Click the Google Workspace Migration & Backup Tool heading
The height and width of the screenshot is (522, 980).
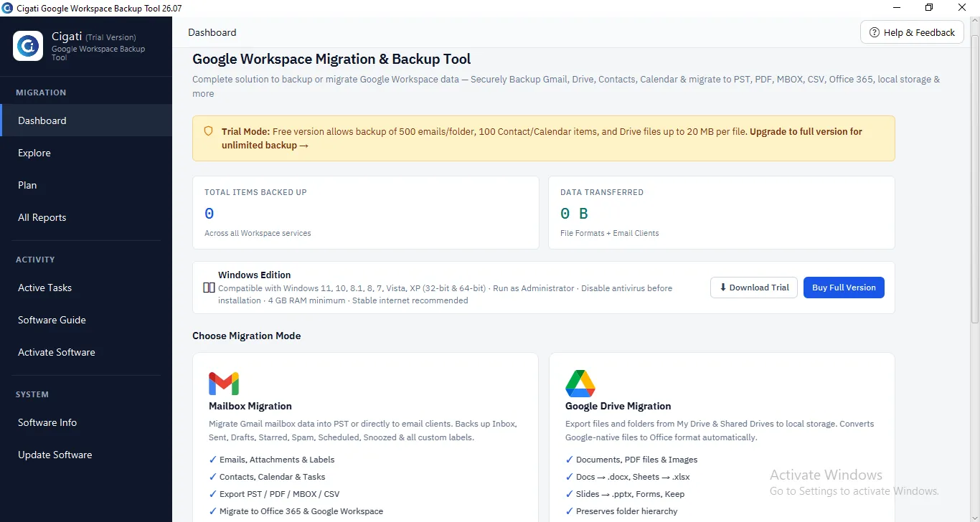click(331, 60)
